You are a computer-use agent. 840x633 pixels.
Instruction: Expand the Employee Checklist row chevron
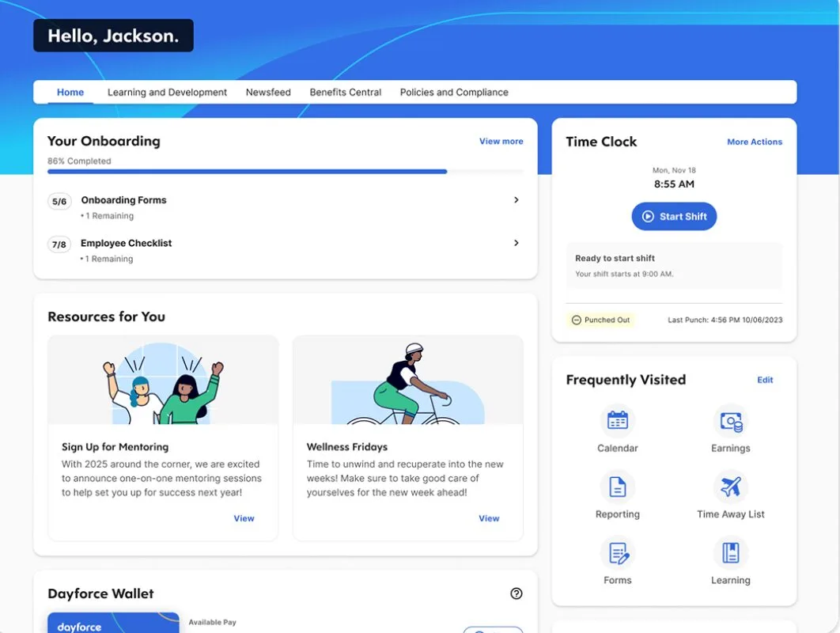pos(516,243)
